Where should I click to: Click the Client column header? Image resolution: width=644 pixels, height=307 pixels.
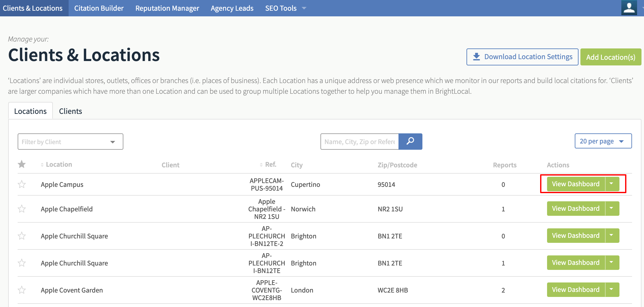(170, 165)
